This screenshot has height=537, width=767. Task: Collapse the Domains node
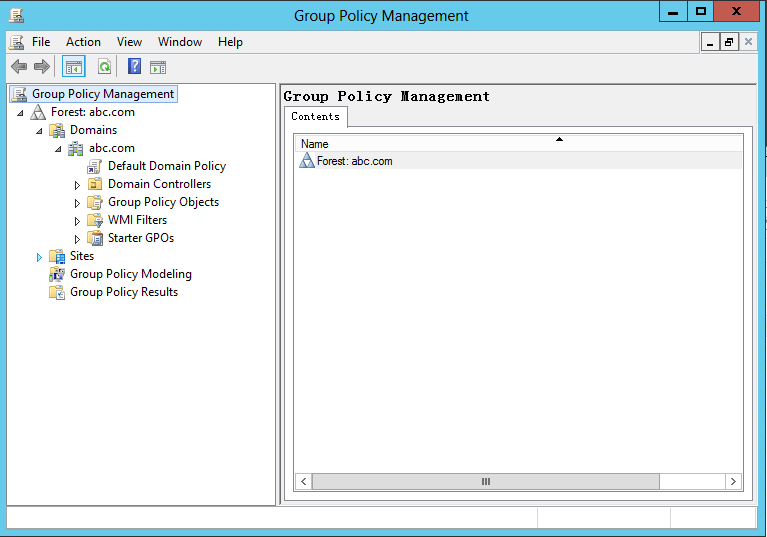[x=40, y=131]
